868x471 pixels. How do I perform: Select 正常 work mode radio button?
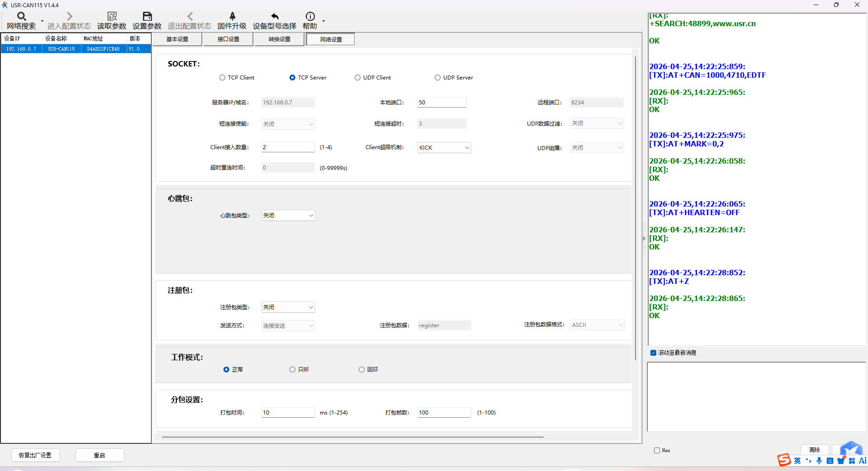point(226,370)
